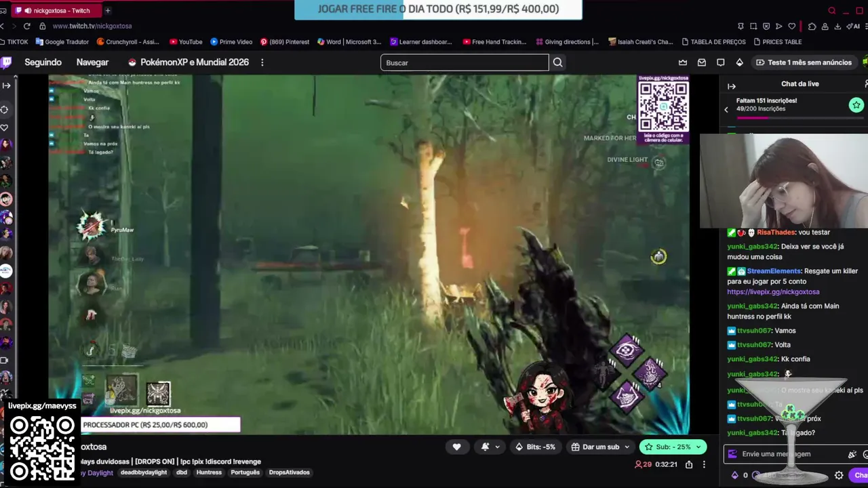This screenshot has height=488, width=868.
Task: Open the Free Hand Tracking bookmark
Action: point(494,41)
